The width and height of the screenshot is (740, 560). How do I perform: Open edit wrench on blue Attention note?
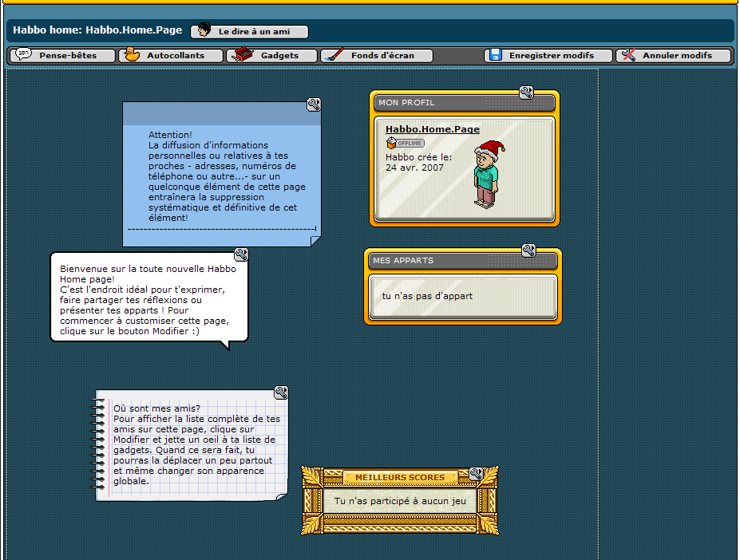[x=314, y=105]
